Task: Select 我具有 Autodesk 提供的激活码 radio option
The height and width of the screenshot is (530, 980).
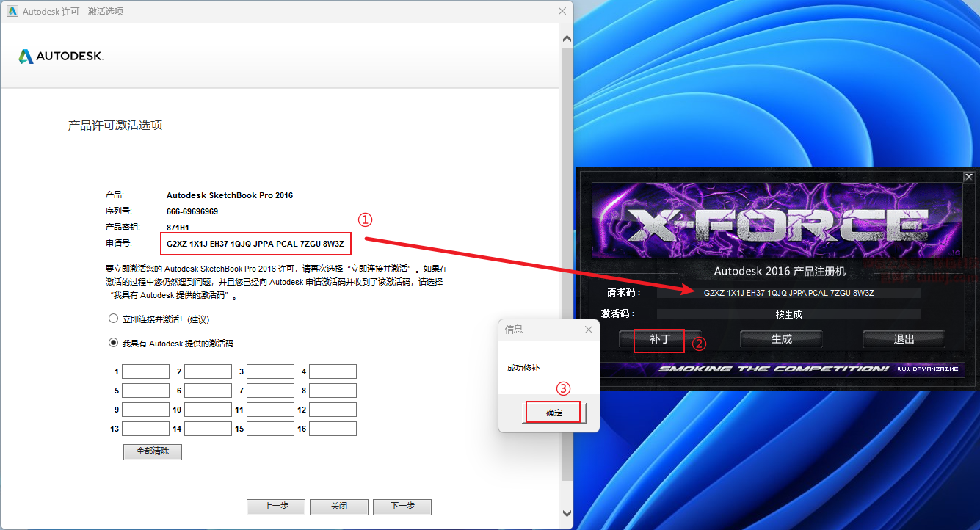Action: (113, 343)
